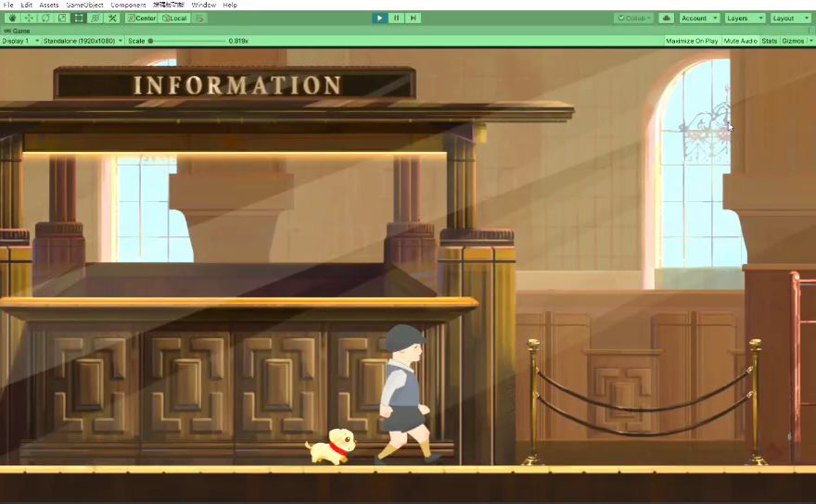This screenshot has width=816, height=504.
Task: Open cloud services panel
Action: tap(667, 18)
